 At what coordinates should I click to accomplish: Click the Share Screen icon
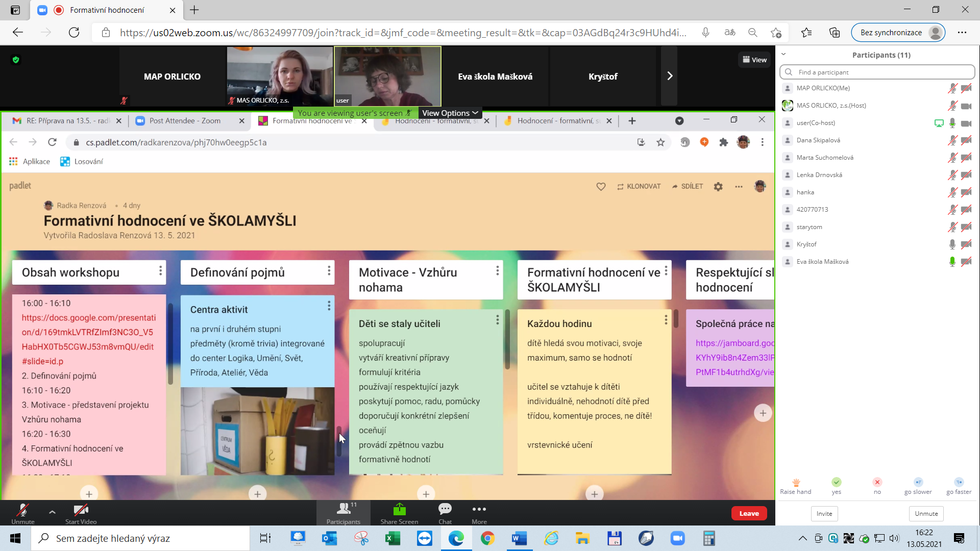399,509
